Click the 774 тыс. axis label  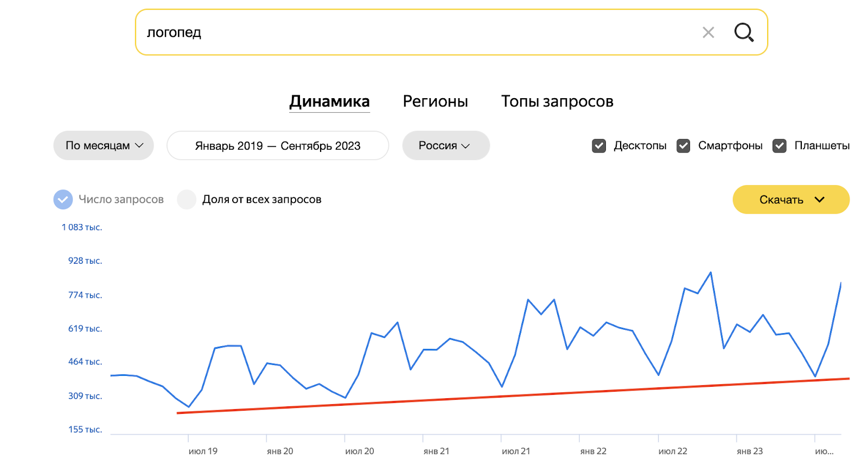85,295
